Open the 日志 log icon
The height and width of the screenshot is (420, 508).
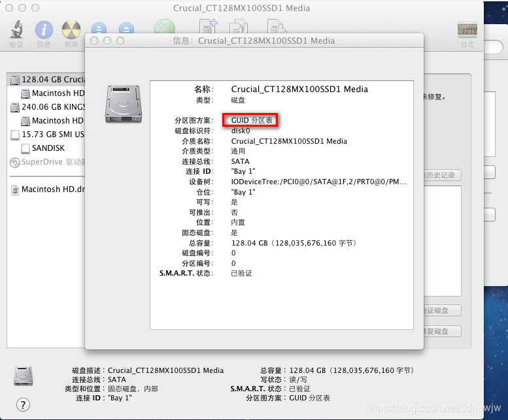click(x=467, y=30)
